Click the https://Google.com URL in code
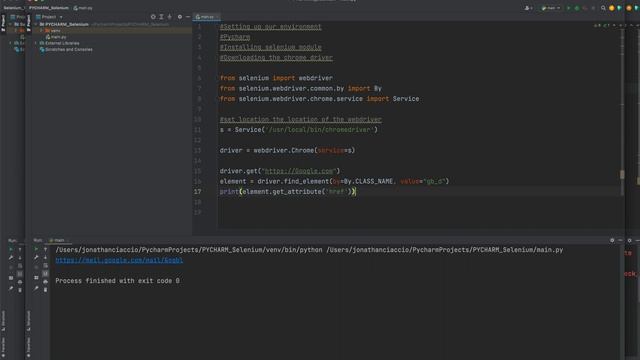Image resolution: width=640 pixels, height=360 pixels. coord(300,171)
